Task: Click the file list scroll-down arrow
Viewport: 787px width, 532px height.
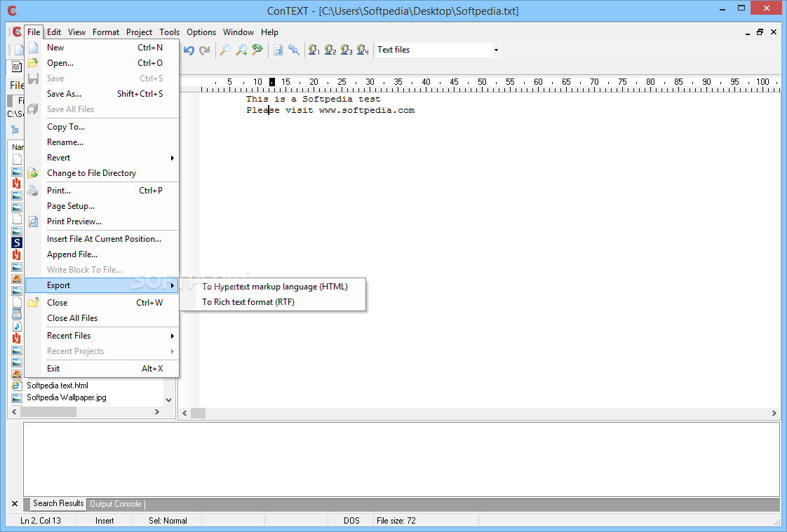Action: coord(169,400)
